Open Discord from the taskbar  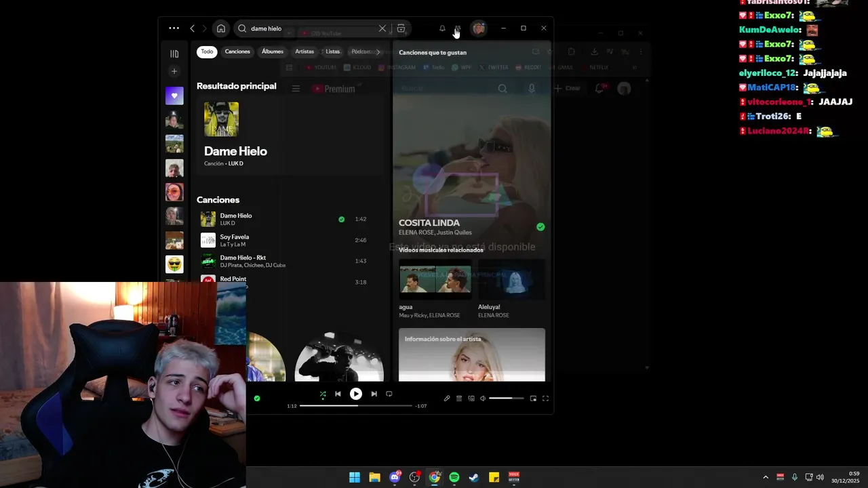pyautogui.click(x=395, y=477)
